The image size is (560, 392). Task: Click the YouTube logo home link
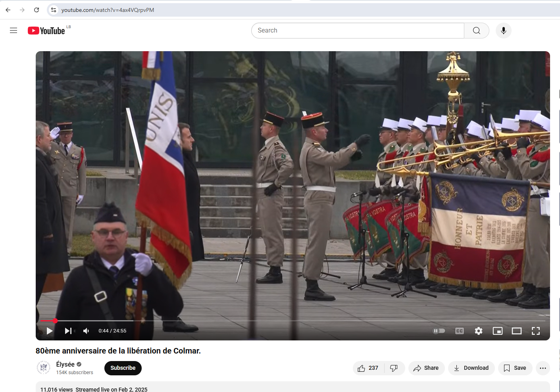[46, 31]
